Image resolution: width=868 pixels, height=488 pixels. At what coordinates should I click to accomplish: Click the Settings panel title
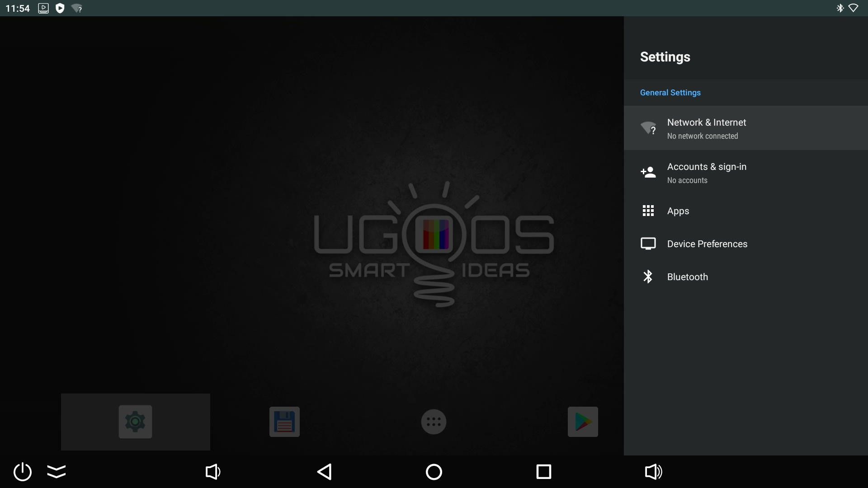pyautogui.click(x=665, y=57)
